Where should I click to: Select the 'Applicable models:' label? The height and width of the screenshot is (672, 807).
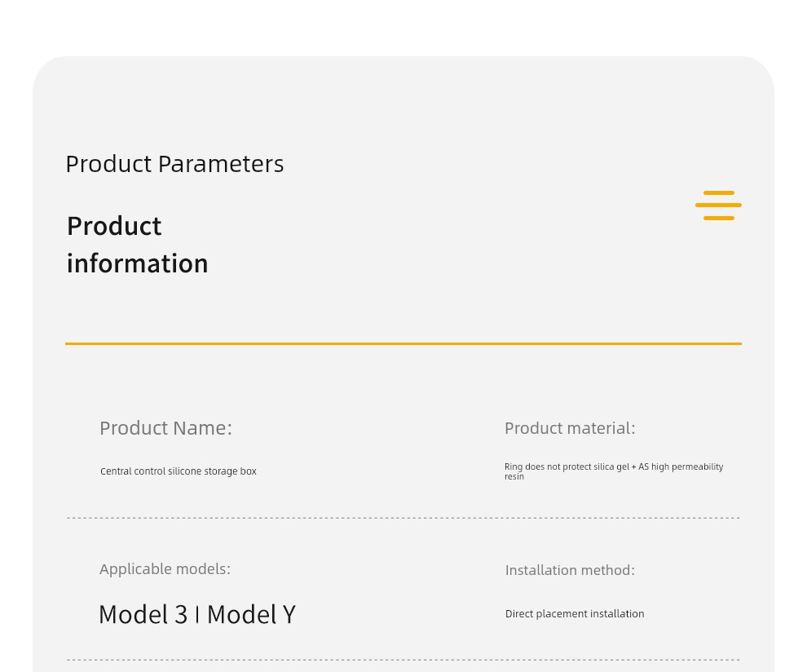[165, 569]
